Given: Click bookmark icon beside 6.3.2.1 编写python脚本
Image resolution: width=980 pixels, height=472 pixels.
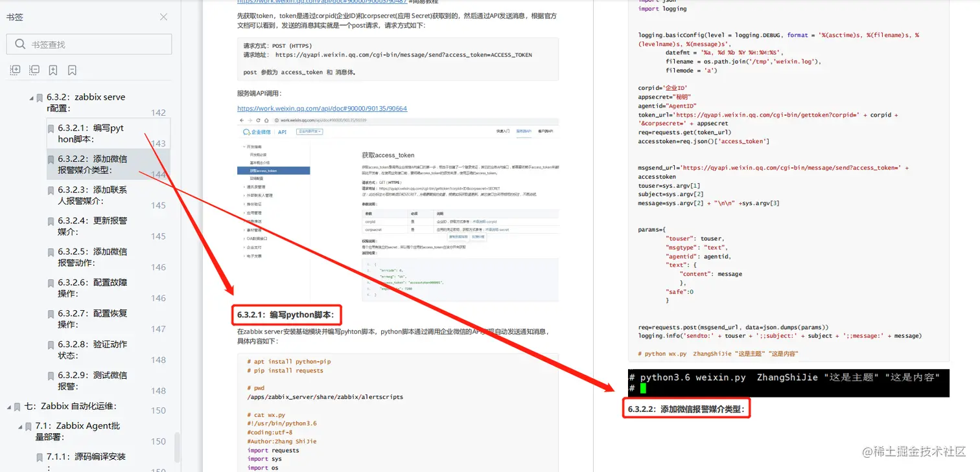Looking at the screenshot, I should tap(51, 129).
